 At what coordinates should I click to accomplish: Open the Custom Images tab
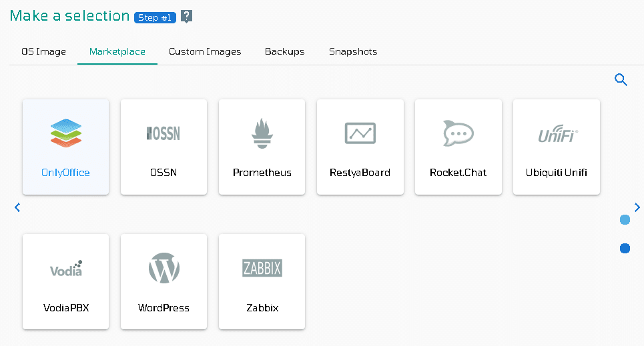pyautogui.click(x=205, y=52)
